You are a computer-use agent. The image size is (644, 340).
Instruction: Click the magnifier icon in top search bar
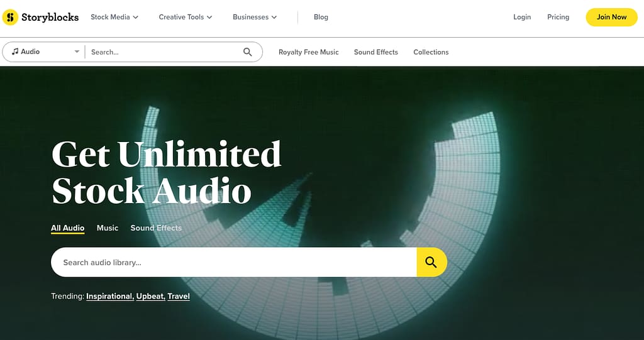coord(248,52)
